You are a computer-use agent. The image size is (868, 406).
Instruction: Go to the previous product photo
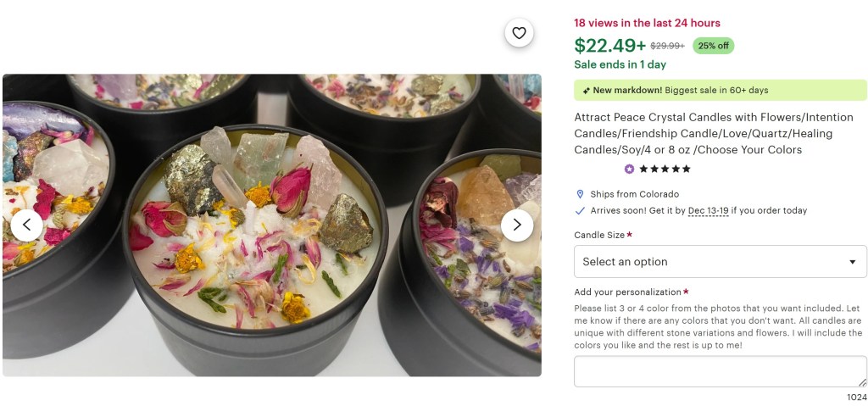point(26,225)
